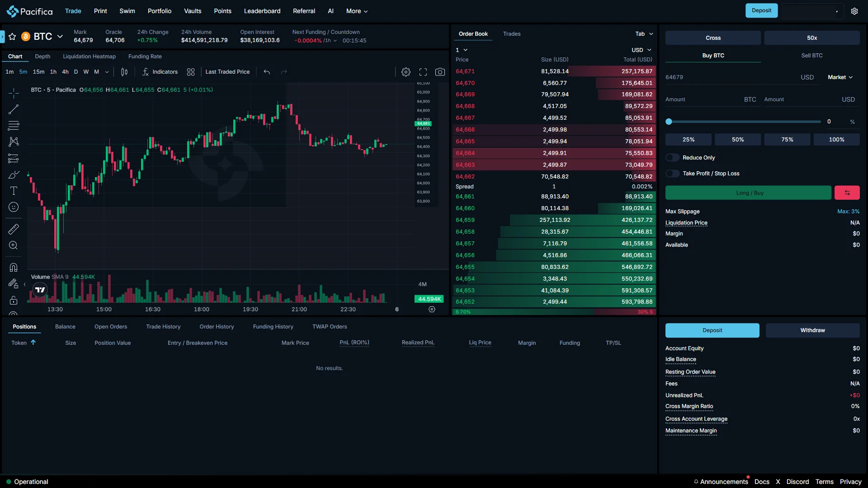
Task: Open the forecasting and measurement tools
Action: (x=14, y=158)
